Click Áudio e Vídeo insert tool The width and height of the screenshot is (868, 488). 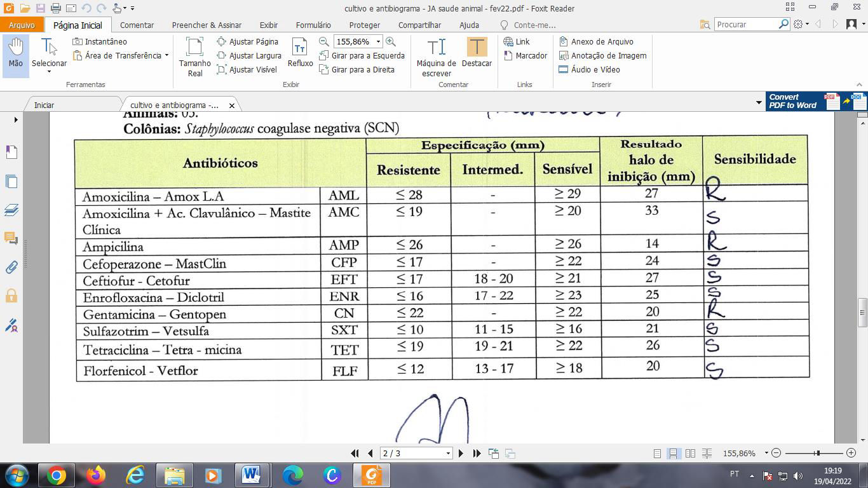click(x=589, y=69)
